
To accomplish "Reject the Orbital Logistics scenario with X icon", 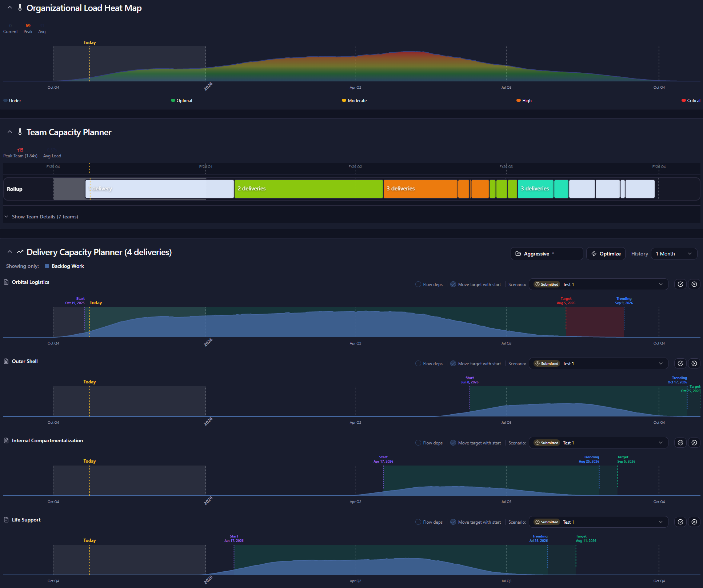I will [x=694, y=284].
